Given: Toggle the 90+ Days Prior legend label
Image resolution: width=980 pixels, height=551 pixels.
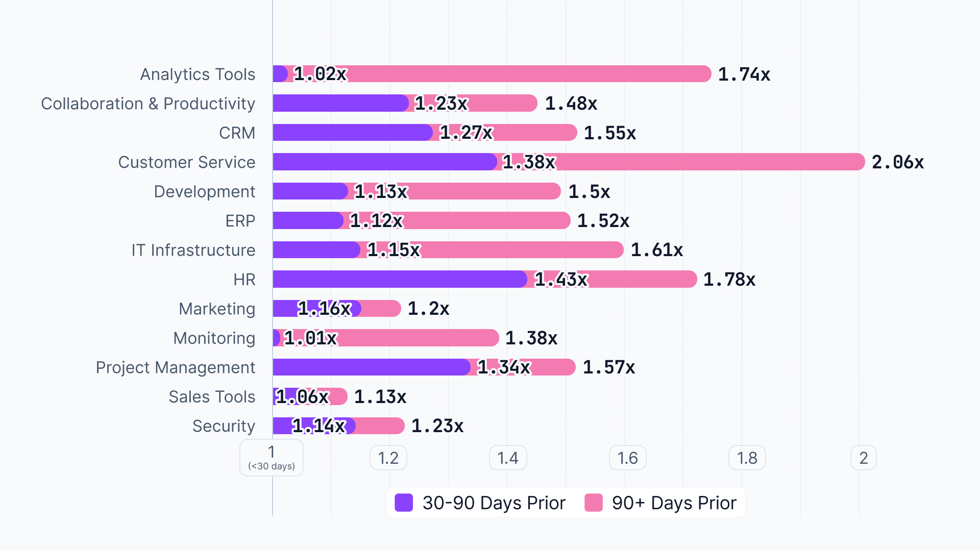Looking at the screenshot, I should pos(674,503).
